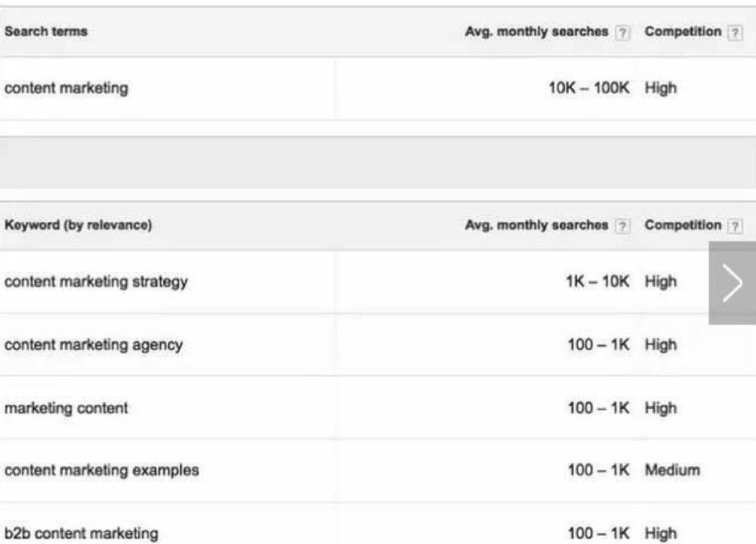Select "content marketing examples" keyword

pyautogui.click(x=102, y=471)
